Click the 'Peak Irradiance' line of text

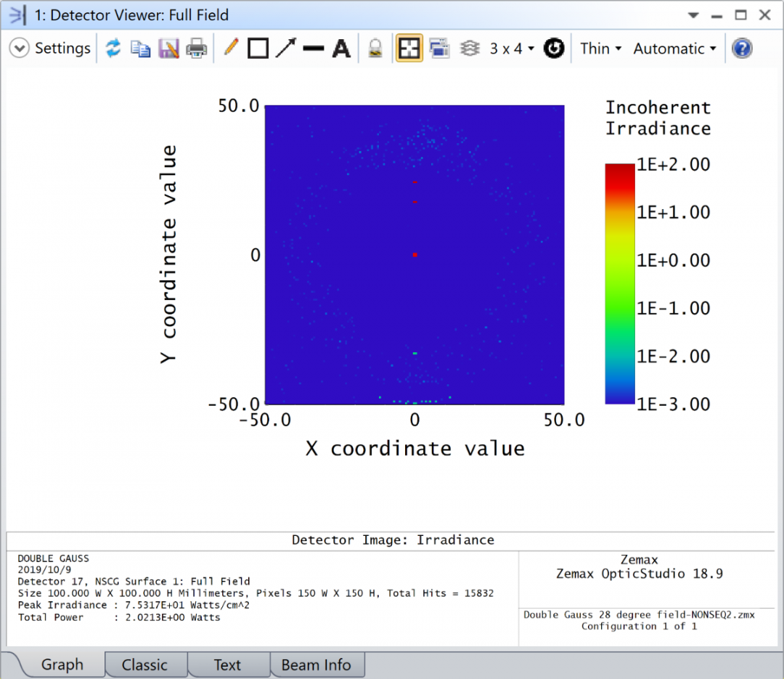[134, 605]
